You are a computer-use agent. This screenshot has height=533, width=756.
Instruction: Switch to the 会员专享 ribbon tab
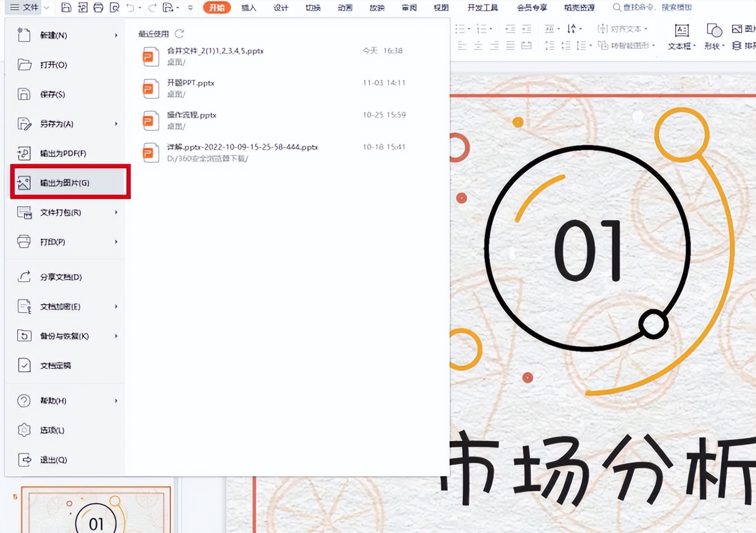click(x=532, y=7)
